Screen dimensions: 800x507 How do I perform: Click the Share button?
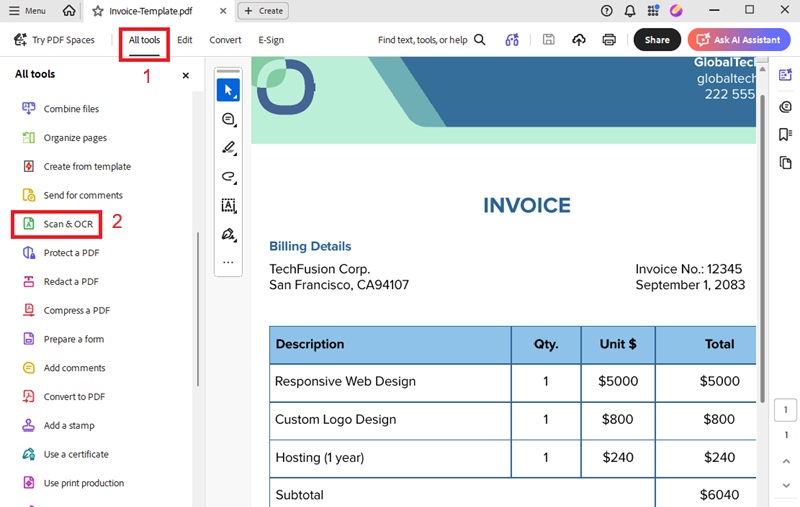tap(657, 40)
